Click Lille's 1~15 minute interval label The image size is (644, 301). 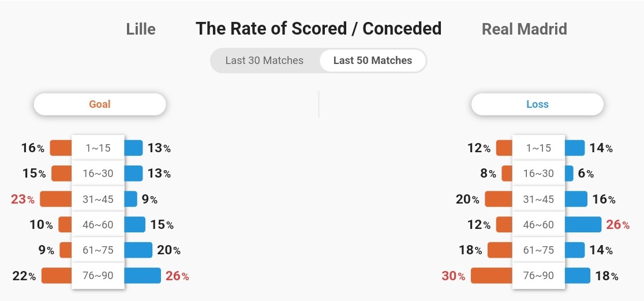(98, 148)
